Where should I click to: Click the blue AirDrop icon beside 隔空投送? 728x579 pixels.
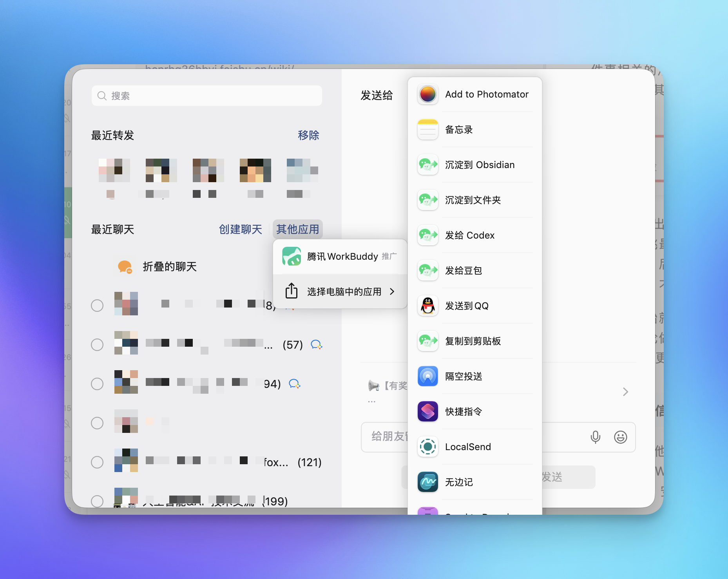tap(427, 376)
